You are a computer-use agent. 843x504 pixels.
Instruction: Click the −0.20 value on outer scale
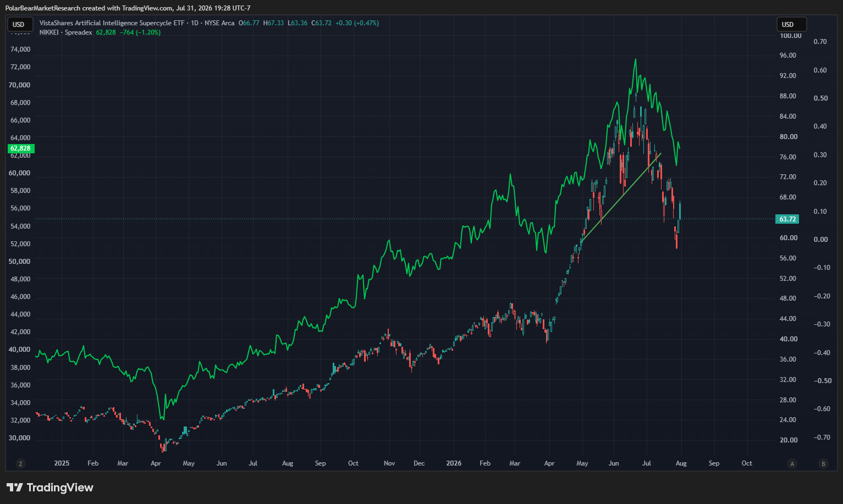pos(822,296)
